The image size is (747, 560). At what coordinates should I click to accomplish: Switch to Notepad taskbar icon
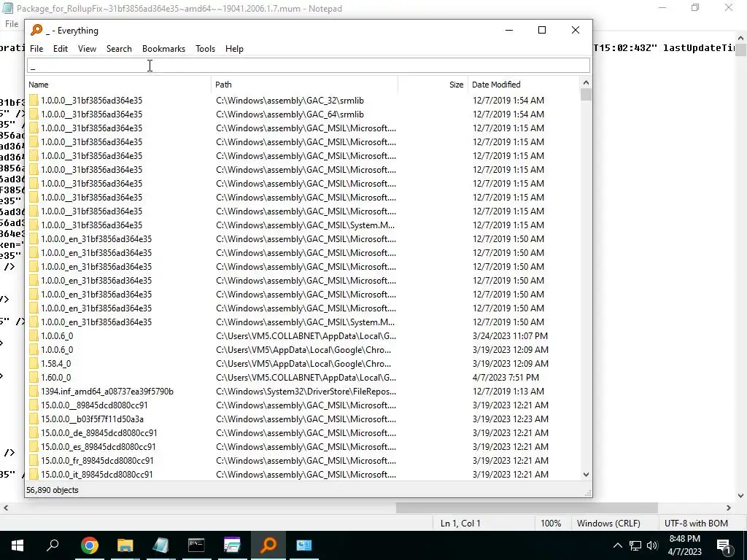click(160, 545)
